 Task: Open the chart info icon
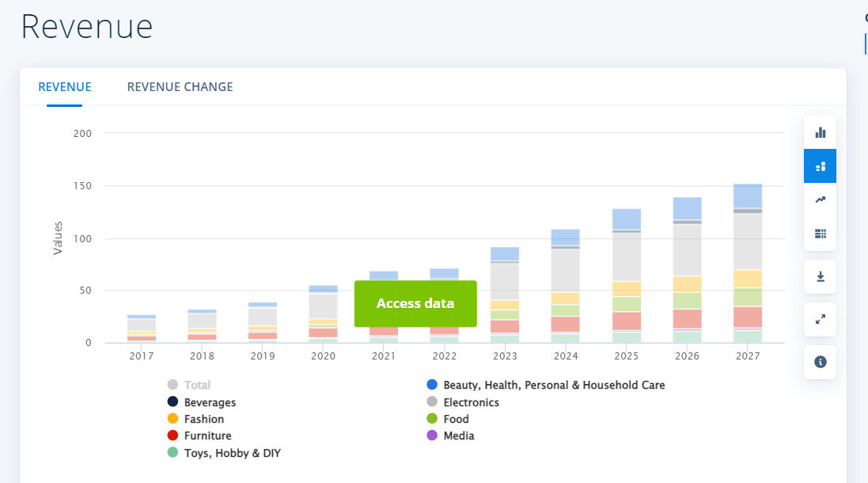[820, 362]
